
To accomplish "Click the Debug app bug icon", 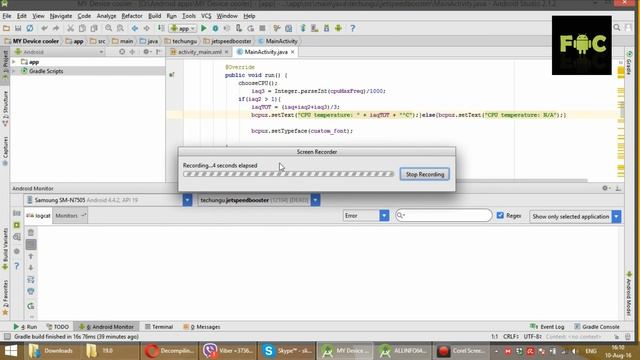I will [x=215, y=28].
